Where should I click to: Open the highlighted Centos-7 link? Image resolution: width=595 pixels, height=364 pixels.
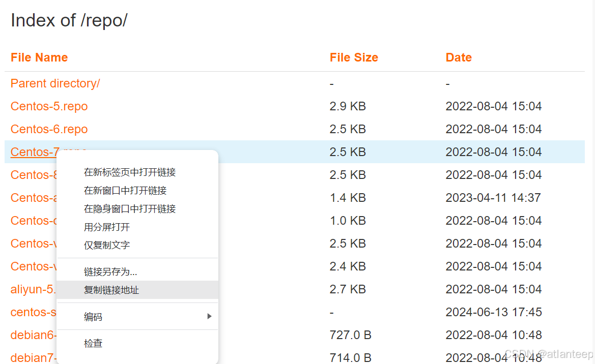pyautogui.click(x=35, y=152)
